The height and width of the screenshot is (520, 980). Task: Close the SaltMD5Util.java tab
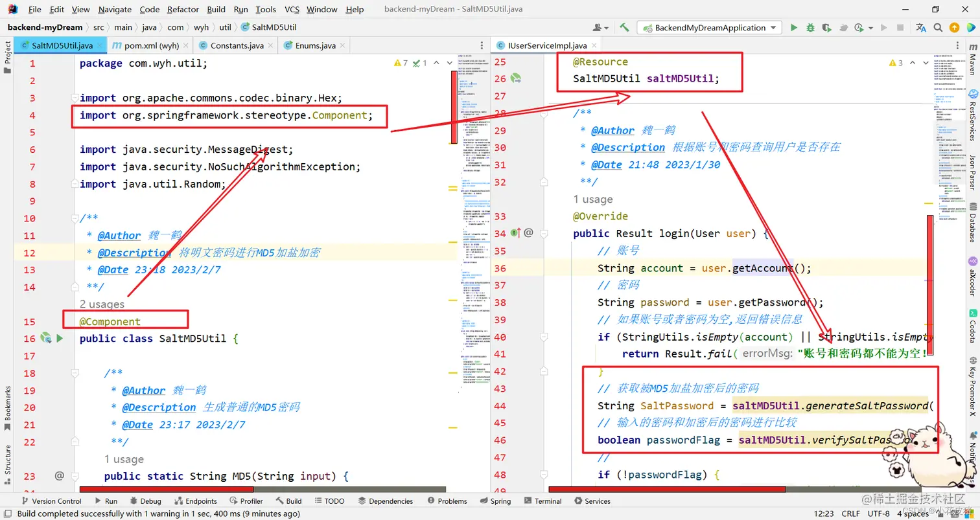(99, 45)
